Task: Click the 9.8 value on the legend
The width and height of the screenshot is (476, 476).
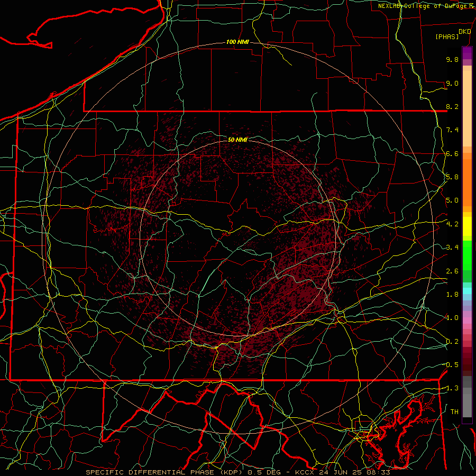Action: click(x=452, y=59)
